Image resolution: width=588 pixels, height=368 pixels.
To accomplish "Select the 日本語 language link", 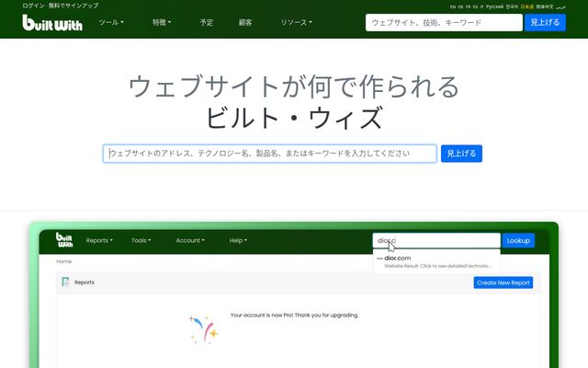I will 526,6.
